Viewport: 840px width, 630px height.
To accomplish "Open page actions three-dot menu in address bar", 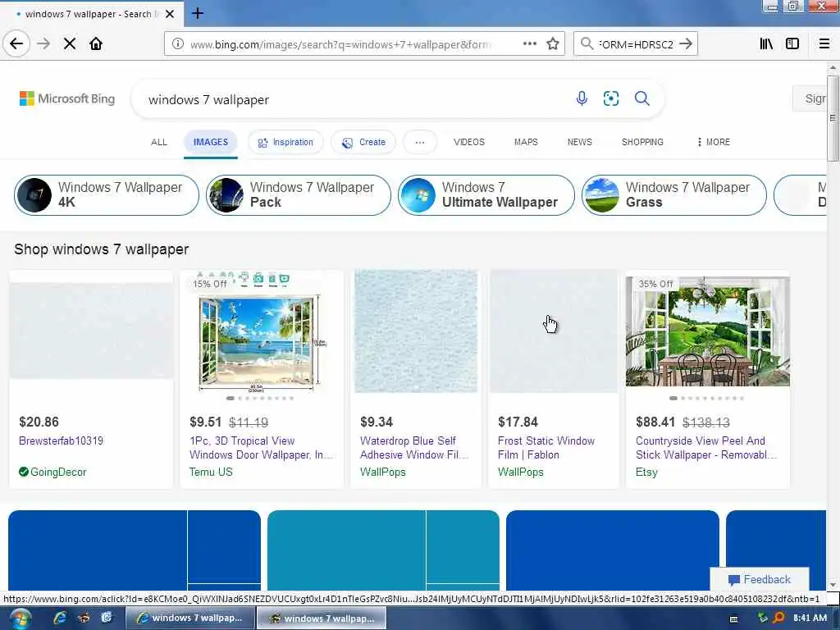I will 529,43.
